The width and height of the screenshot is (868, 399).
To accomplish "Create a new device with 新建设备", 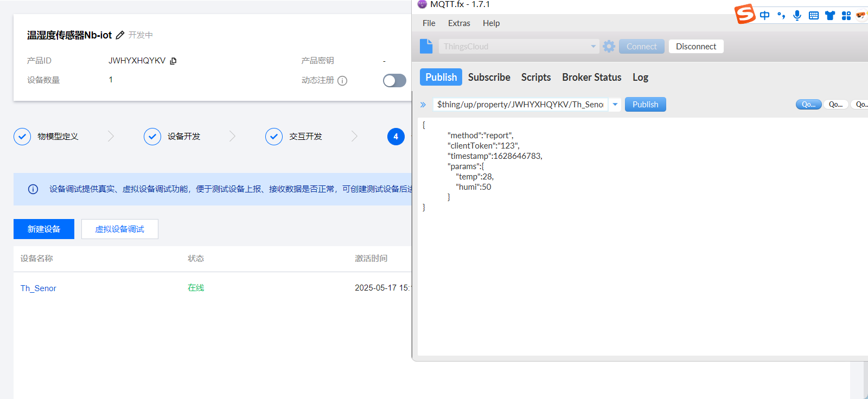I will pos(44,229).
